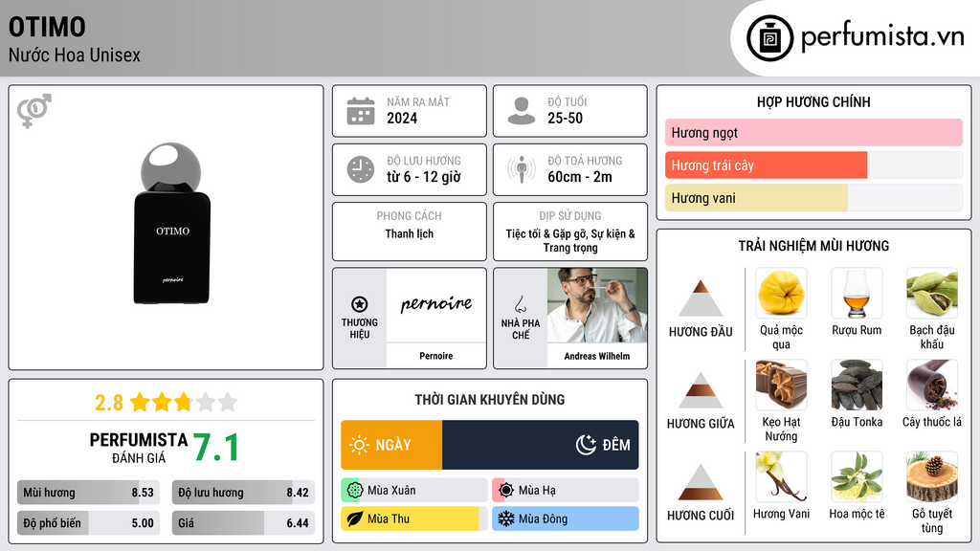980x551 pixels.
Task: Click the person silhouette age icon
Action: point(522,111)
